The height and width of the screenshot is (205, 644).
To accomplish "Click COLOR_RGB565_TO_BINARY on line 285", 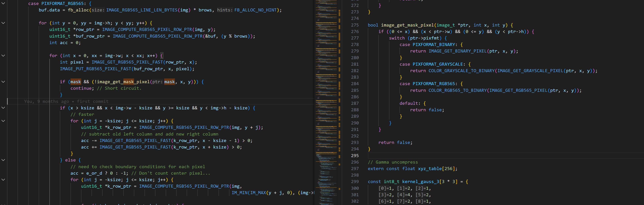I will click(x=457, y=90).
